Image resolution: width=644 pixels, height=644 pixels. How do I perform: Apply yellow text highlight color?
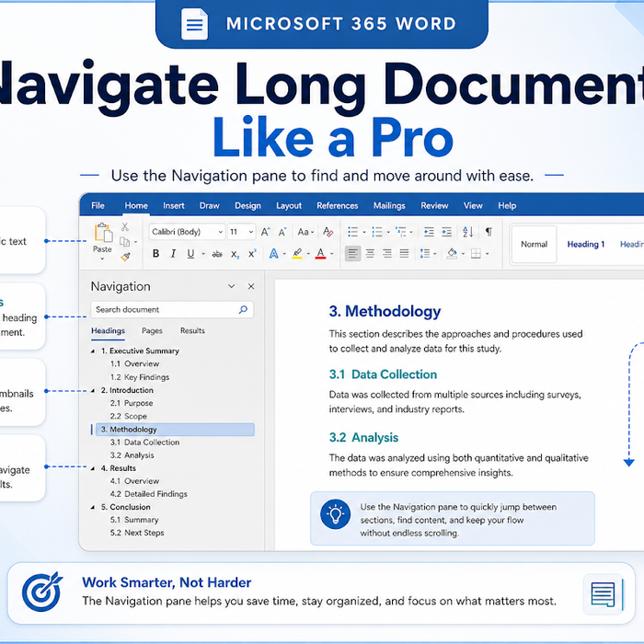pos(297,254)
